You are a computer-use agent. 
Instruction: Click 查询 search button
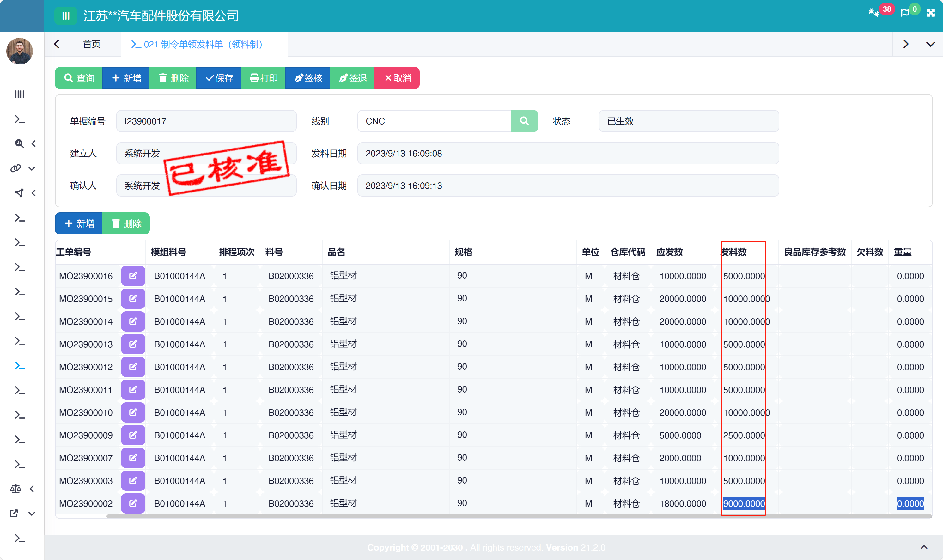tap(79, 78)
